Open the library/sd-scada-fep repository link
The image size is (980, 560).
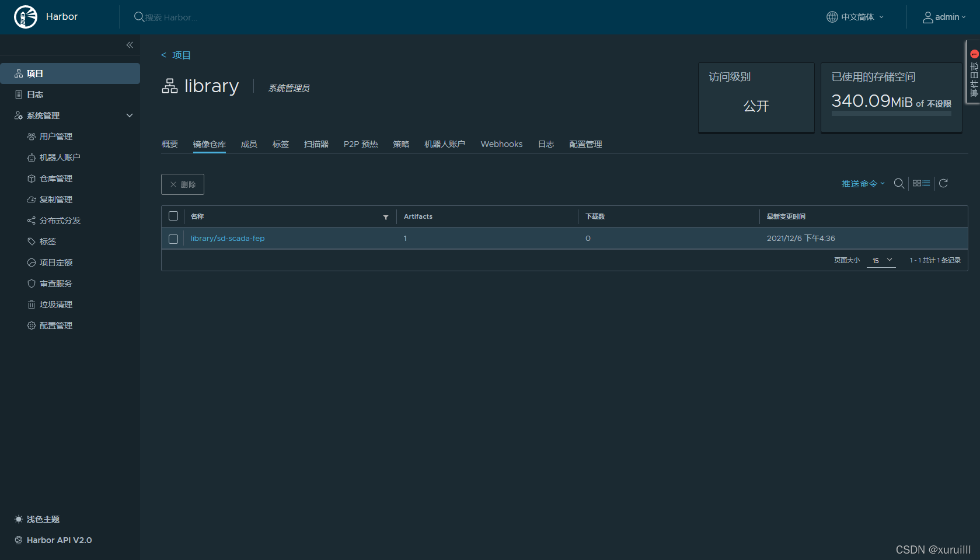coord(228,238)
